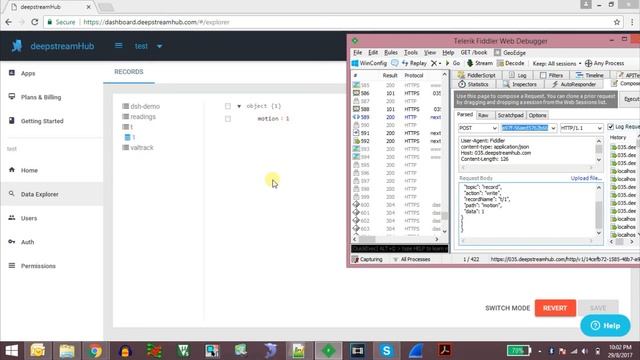Select Data Explorer in sidebar
Screen dimensions: 640x360
[40, 194]
